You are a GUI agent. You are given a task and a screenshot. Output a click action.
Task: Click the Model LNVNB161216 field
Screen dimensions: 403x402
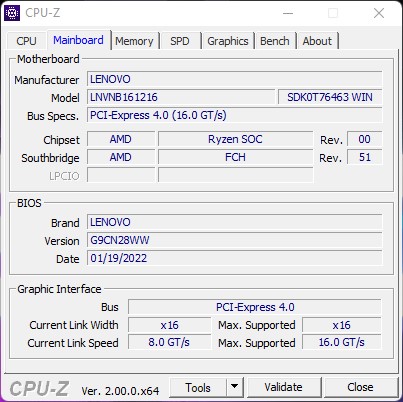(181, 97)
